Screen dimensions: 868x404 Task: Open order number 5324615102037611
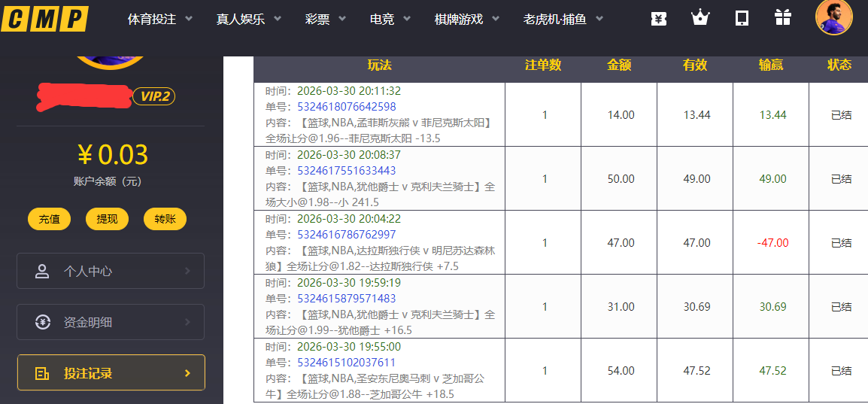[347, 363]
